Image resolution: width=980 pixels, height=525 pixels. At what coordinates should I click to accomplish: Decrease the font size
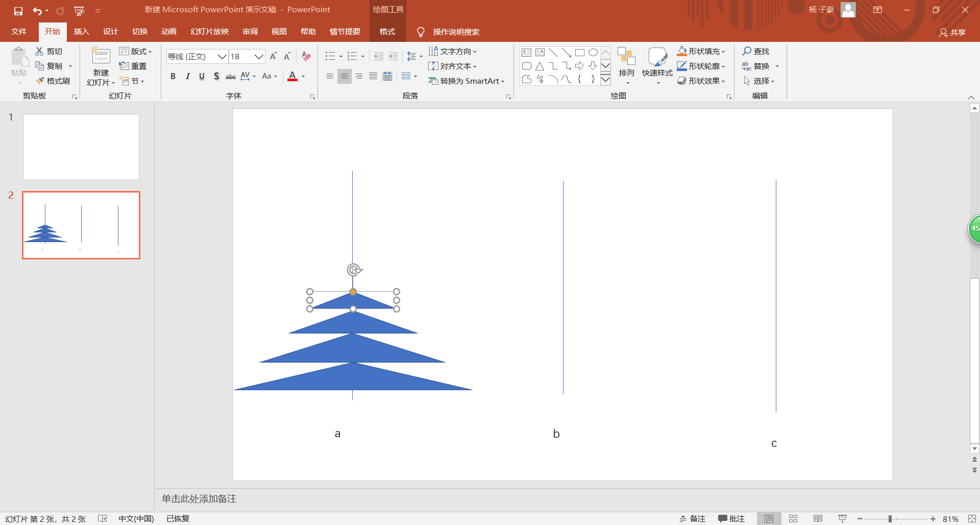pos(287,56)
